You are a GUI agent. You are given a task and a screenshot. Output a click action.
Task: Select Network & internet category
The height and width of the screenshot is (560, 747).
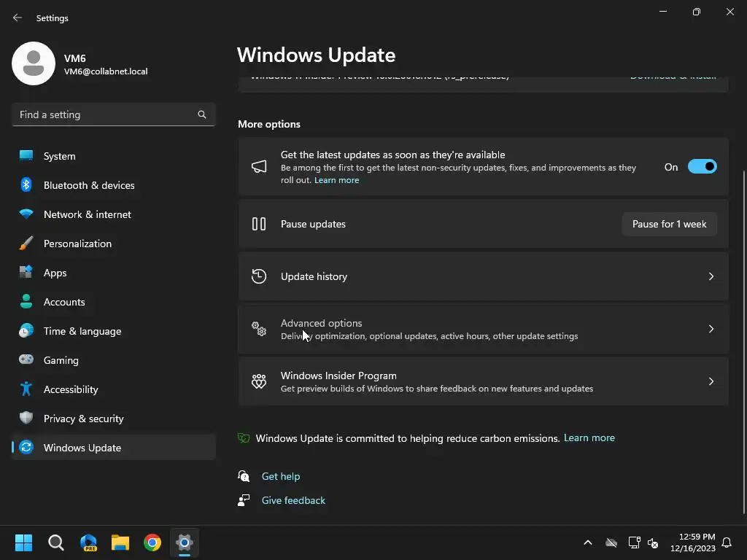pos(113,214)
